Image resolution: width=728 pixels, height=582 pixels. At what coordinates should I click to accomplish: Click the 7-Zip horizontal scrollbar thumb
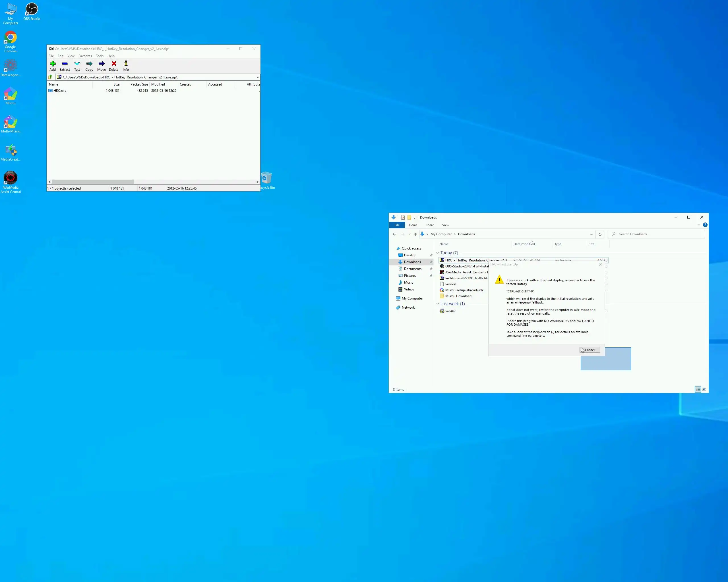(93, 182)
